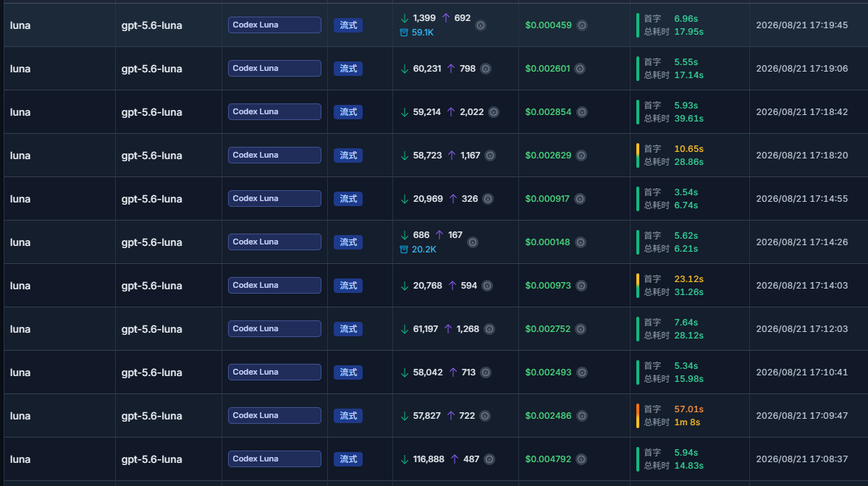Screen dimensions: 868x486
Task: Click timestamp 2026/08/21 17:19:45
Action: pyautogui.click(x=801, y=25)
